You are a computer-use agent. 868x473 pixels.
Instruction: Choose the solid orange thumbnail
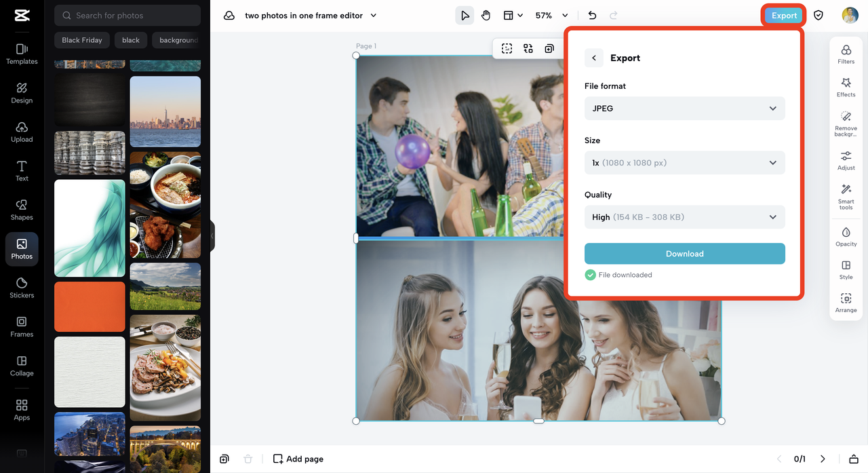90,307
